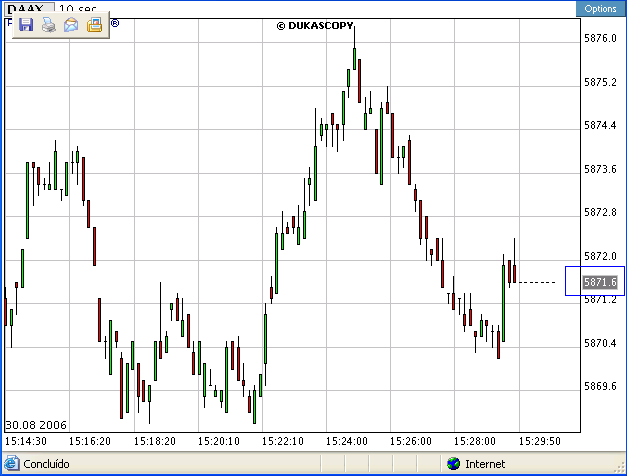This screenshot has height=476, width=627.
Task: Click the registered trademark symbol link
Action: pyautogui.click(x=115, y=23)
